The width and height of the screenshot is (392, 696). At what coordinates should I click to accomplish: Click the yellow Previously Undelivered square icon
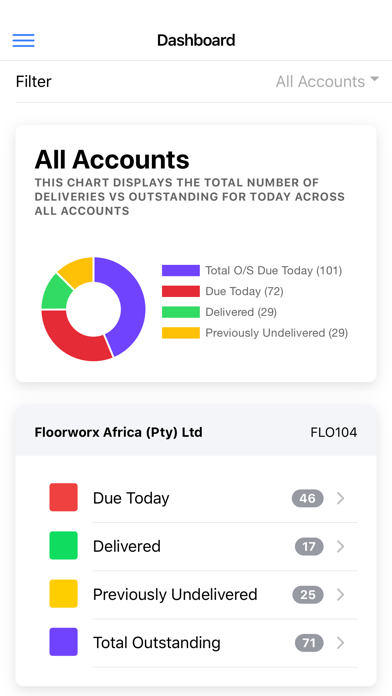pos(63,593)
